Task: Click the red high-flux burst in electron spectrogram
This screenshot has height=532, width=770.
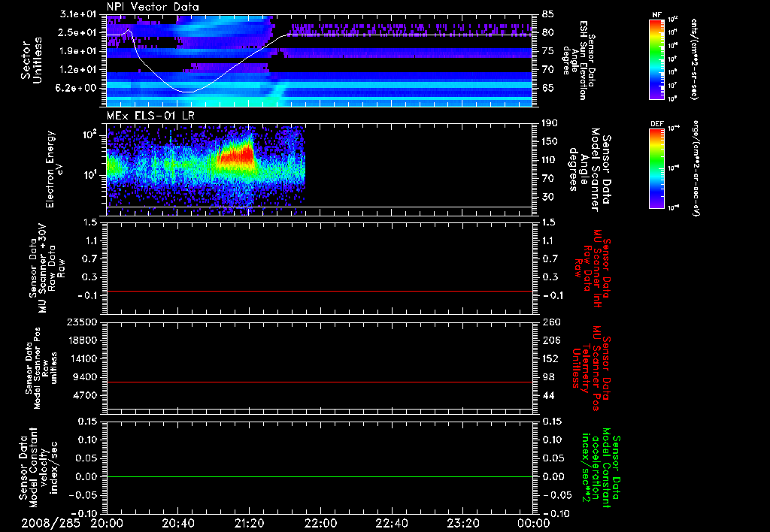Action: pyautogui.click(x=236, y=153)
